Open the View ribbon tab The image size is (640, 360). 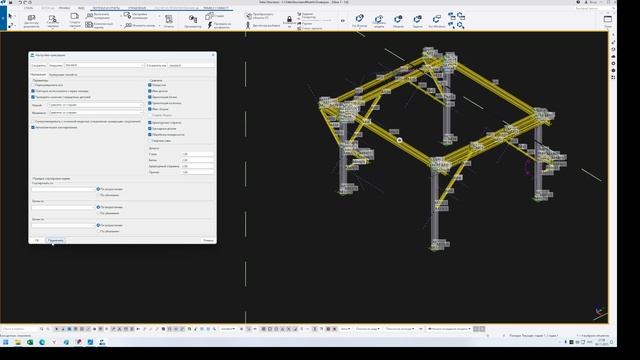click(x=81, y=8)
